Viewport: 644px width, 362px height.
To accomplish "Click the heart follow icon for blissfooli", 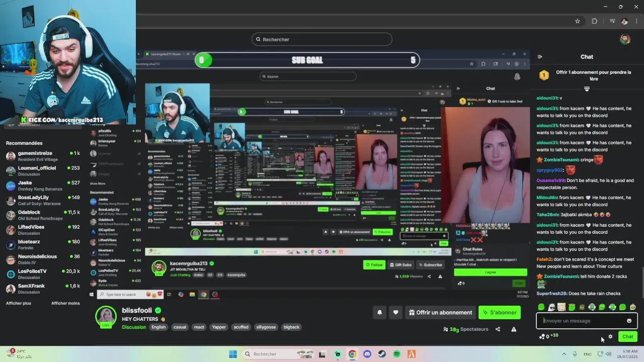I will tap(396, 312).
